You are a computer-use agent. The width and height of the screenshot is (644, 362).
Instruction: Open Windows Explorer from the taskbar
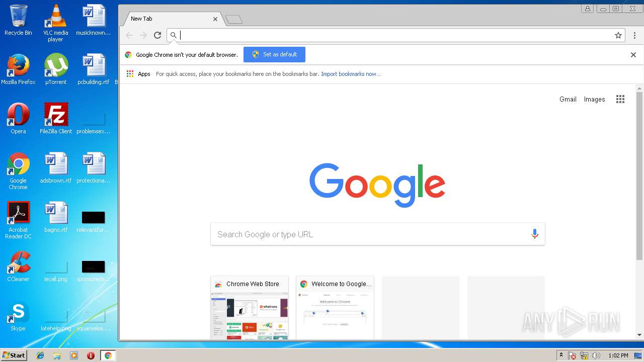point(57,355)
